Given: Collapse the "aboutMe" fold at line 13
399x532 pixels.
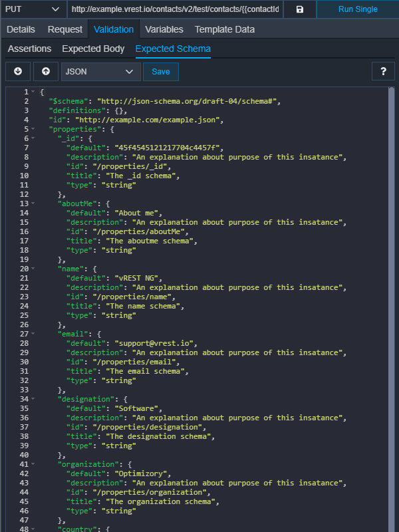Looking at the screenshot, I should coord(33,203).
